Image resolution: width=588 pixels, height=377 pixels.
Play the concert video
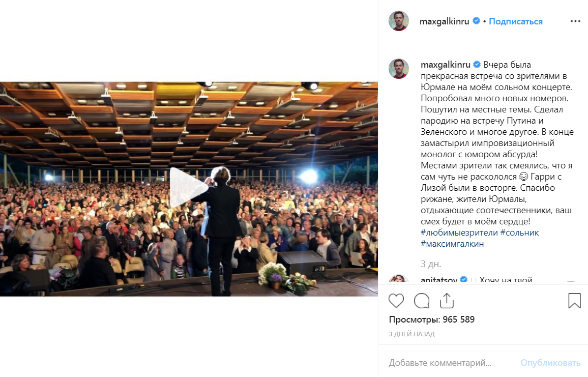coord(189,188)
